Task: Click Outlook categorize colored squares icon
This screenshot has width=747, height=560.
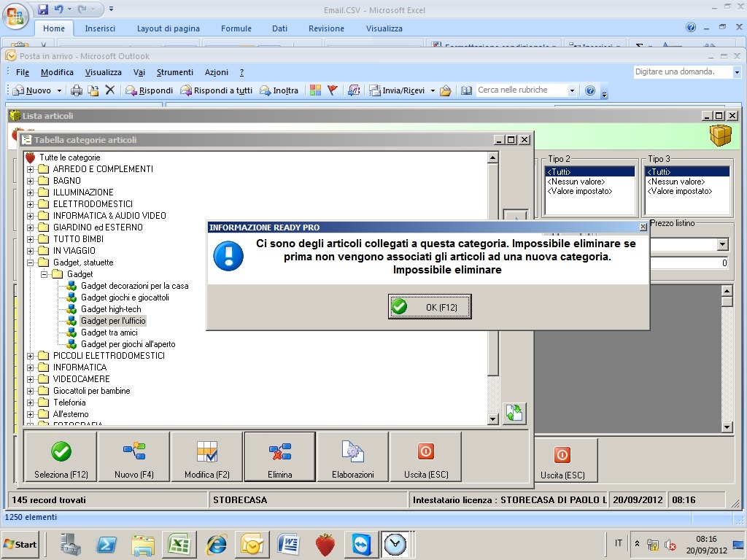Action: coord(315,90)
